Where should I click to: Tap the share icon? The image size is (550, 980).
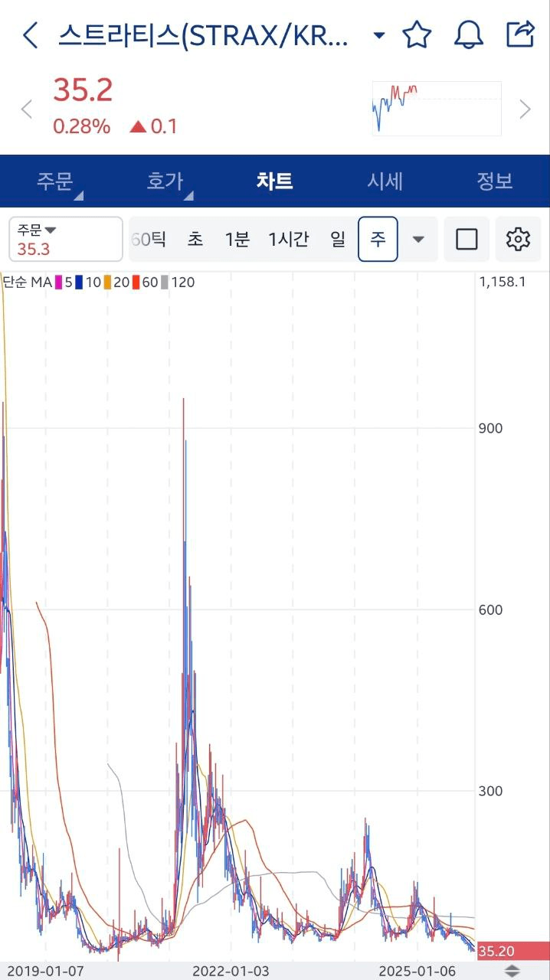point(520,34)
